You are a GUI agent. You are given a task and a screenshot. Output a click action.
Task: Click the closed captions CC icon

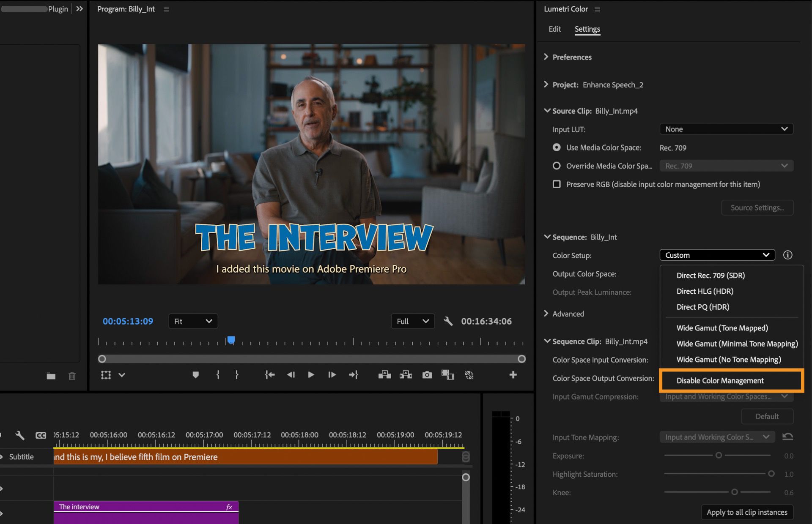(x=41, y=435)
